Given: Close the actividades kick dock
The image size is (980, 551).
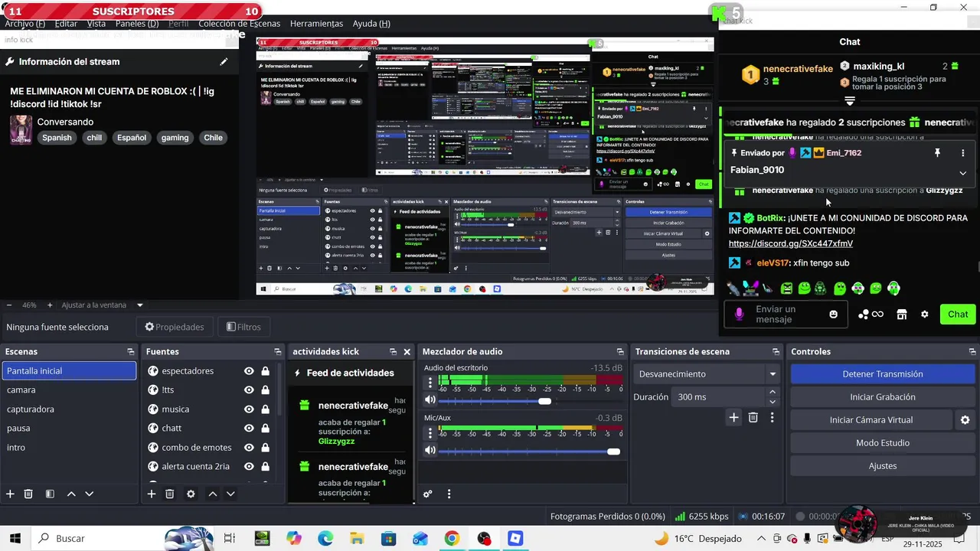Looking at the screenshot, I should 407,352.
